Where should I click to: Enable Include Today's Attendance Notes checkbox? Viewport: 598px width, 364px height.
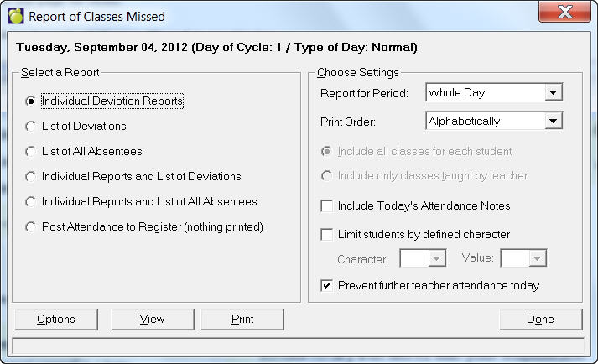coord(327,206)
